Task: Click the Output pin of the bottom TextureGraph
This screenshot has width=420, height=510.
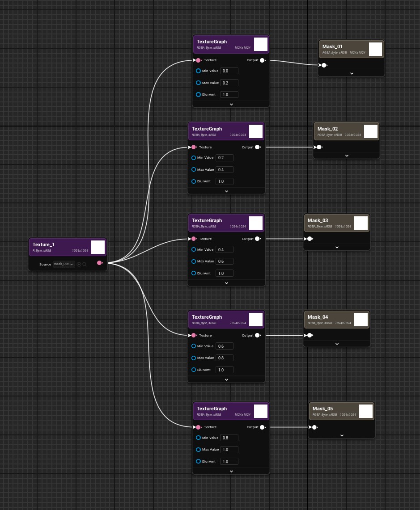Action: (262, 427)
